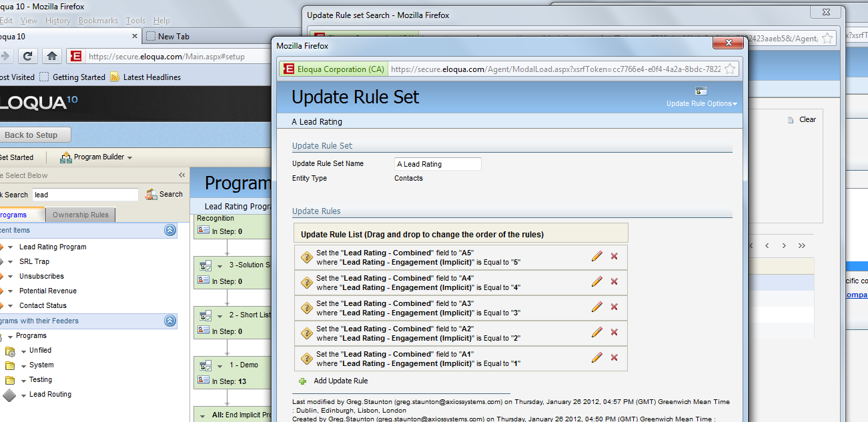Open dropdown arrow beside Potential Revenue
The height and width of the screenshot is (422, 868).
coord(11,291)
